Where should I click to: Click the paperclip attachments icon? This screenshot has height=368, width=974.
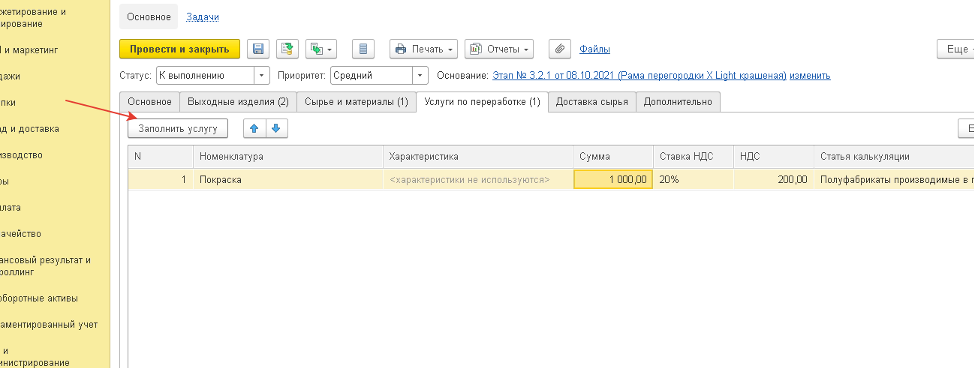click(559, 49)
